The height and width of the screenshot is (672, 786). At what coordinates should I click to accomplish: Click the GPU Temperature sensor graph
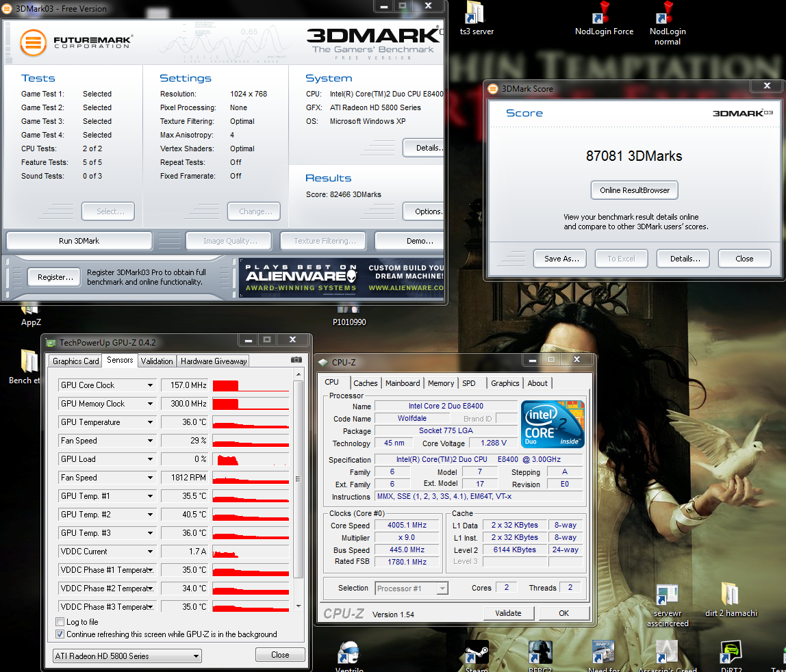pos(251,422)
